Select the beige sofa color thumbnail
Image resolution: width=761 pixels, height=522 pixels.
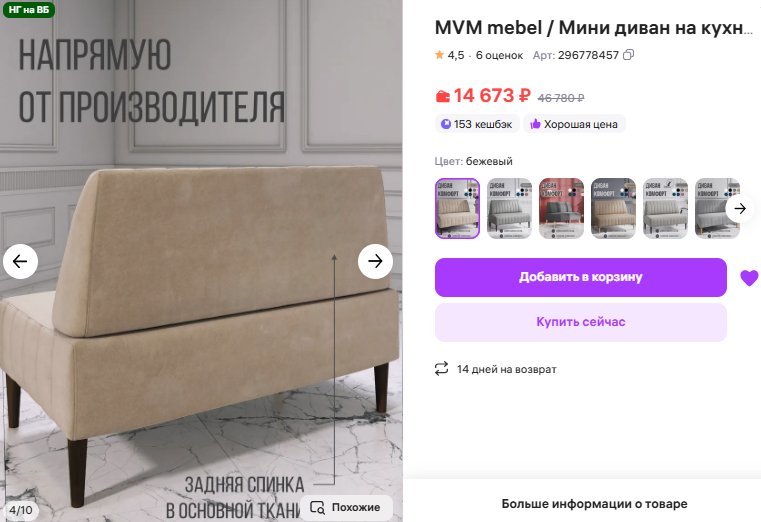[x=457, y=208]
